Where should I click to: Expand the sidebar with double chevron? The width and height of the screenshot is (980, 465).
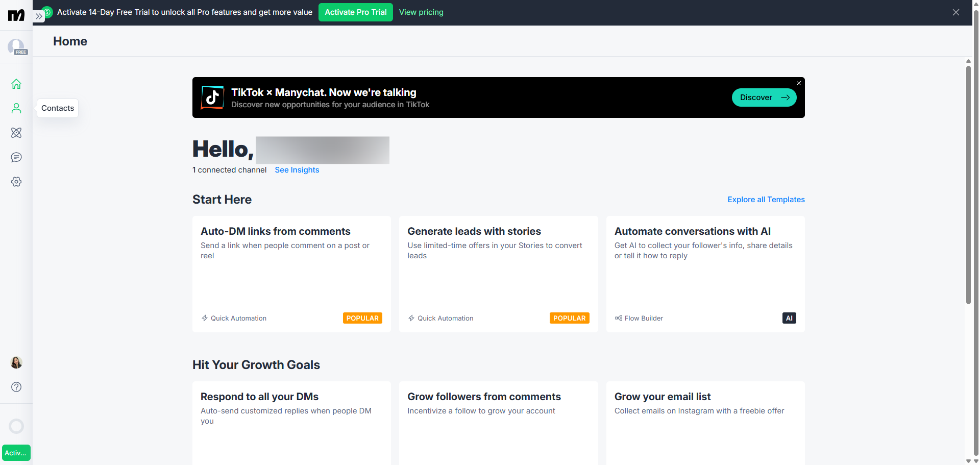click(x=39, y=16)
